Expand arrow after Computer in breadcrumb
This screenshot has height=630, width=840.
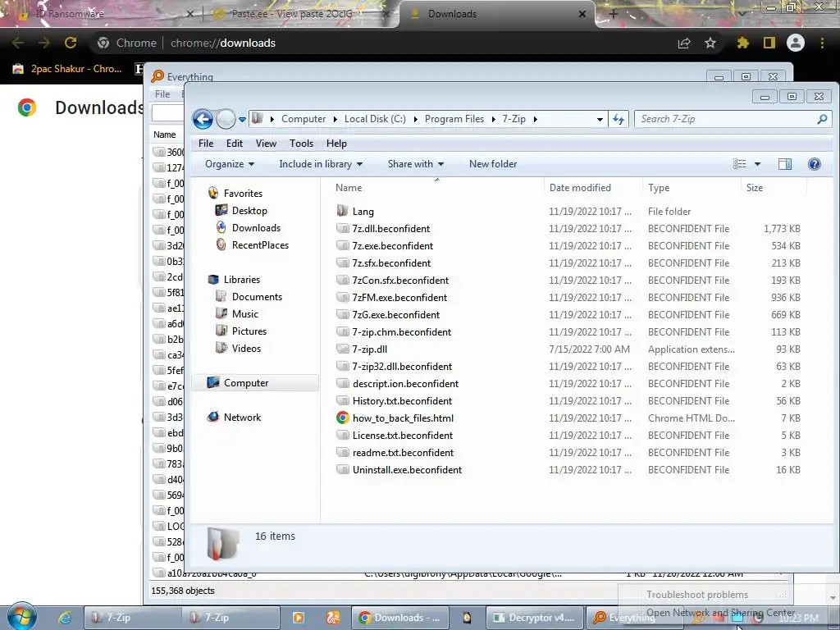click(x=336, y=119)
